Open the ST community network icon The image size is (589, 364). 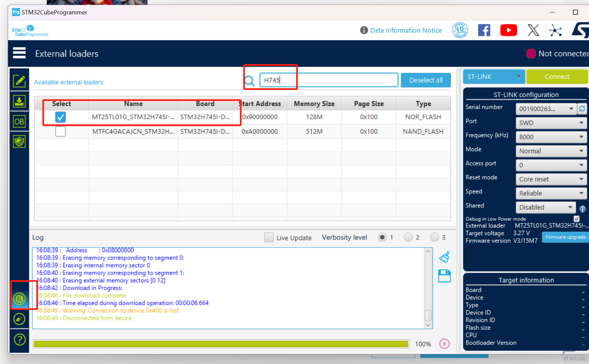coord(556,30)
